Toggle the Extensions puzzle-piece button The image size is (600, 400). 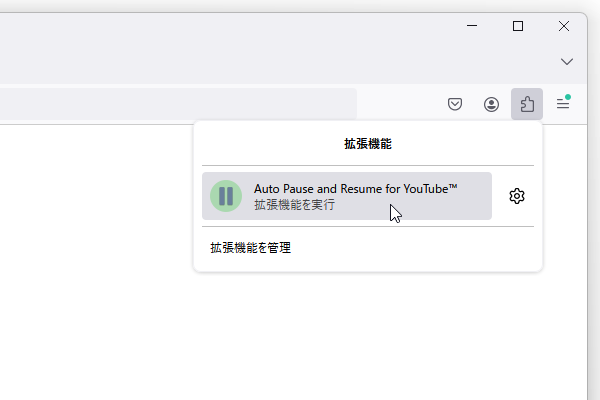tap(527, 104)
